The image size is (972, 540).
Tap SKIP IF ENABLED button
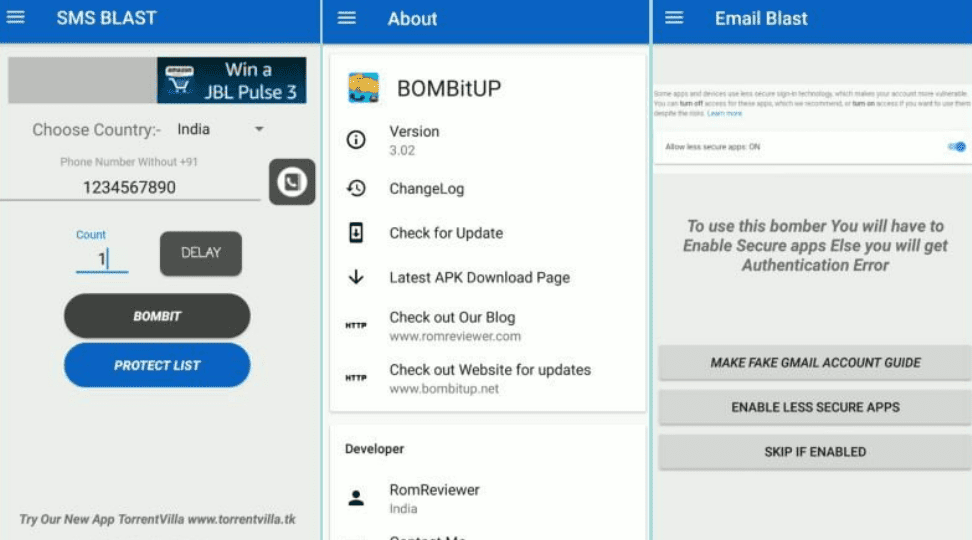click(x=815, y=452)
